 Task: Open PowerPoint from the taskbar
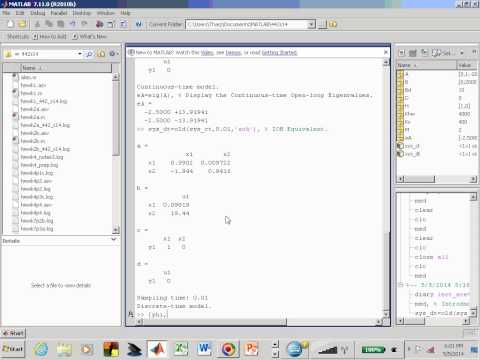tap(251, 349)
